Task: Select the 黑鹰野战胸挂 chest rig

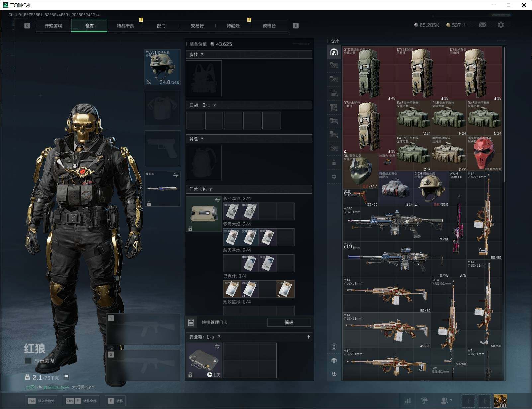Action: pos(449,153)
